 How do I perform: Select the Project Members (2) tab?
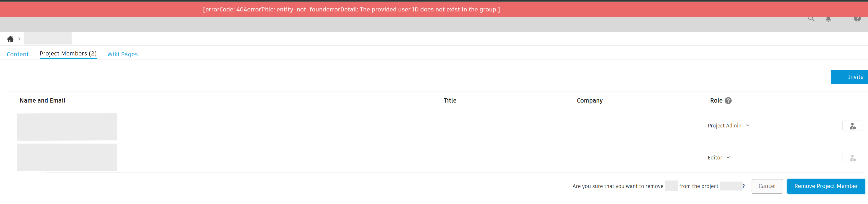[68, 53]
